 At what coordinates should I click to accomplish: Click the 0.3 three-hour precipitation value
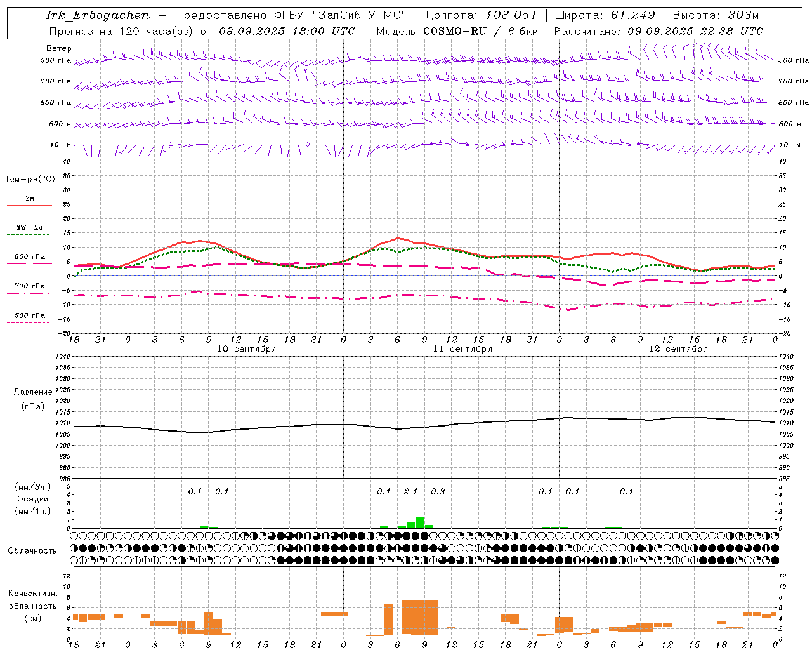[438, 491]
